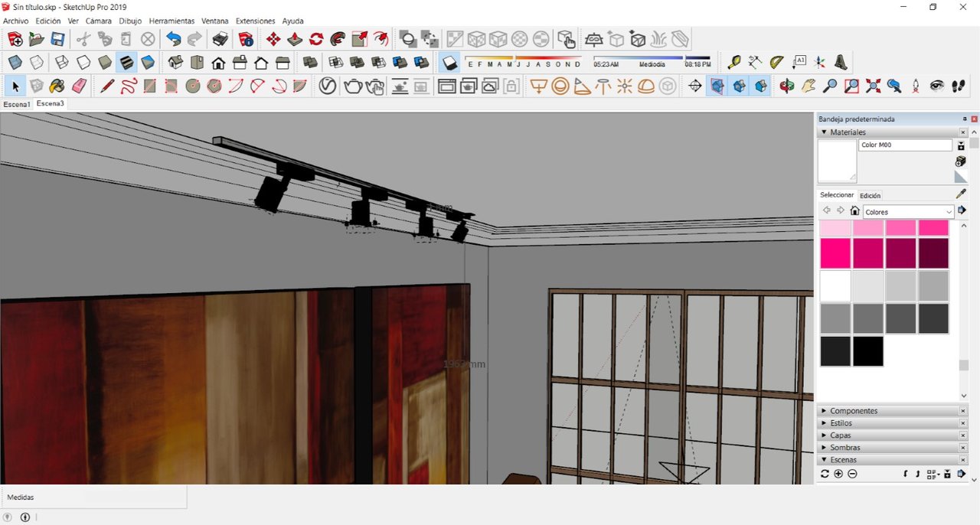The image size is (980, 525).
Task: Select the Protractor tool
Action: point(776,63)
